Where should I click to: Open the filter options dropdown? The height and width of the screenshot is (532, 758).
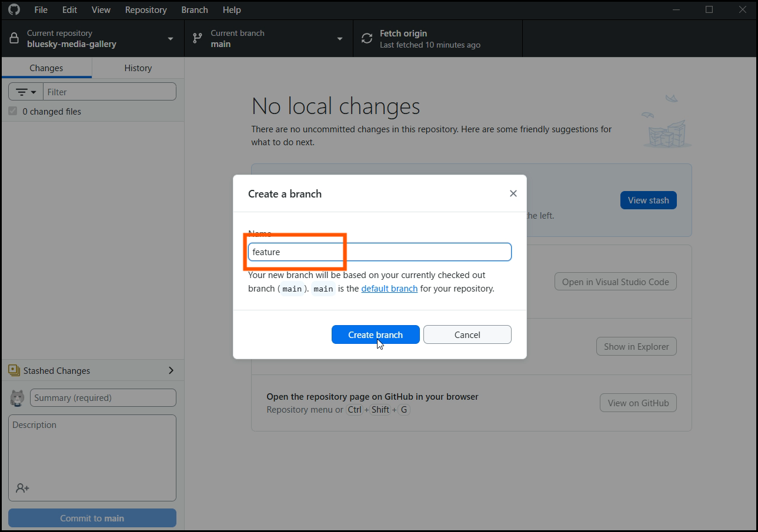(x=26, y=92)
